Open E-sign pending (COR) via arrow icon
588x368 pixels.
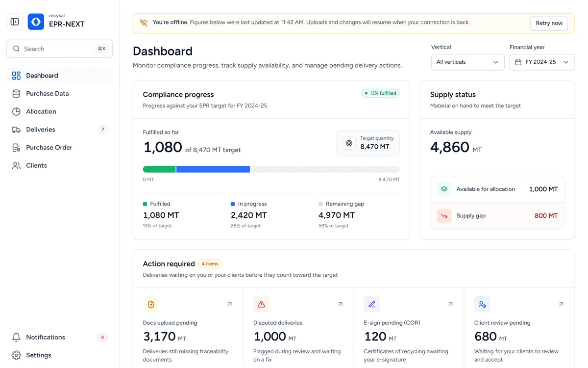(x=450, y=304)
